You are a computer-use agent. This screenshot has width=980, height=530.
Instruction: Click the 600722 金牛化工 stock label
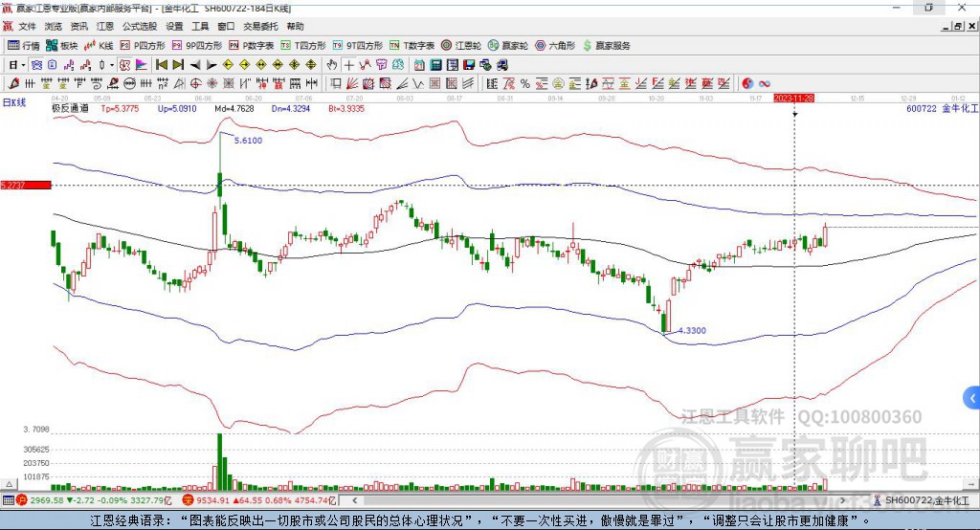pos(942,108)
